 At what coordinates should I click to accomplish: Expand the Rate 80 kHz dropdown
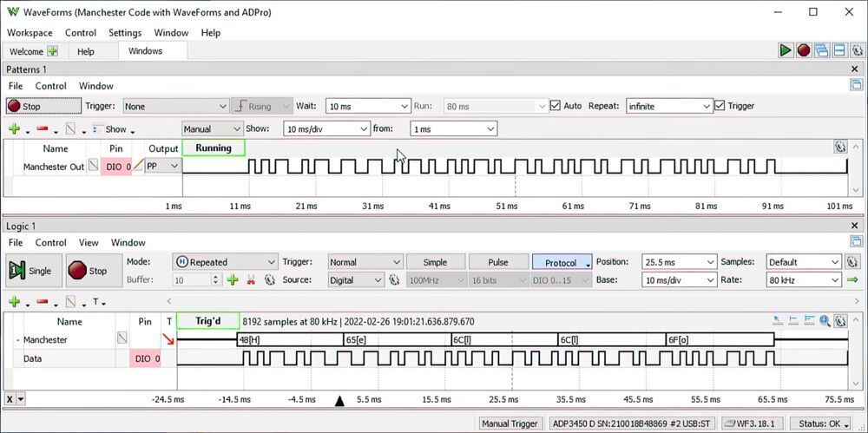pyautogui.click(x=803, y=280)
